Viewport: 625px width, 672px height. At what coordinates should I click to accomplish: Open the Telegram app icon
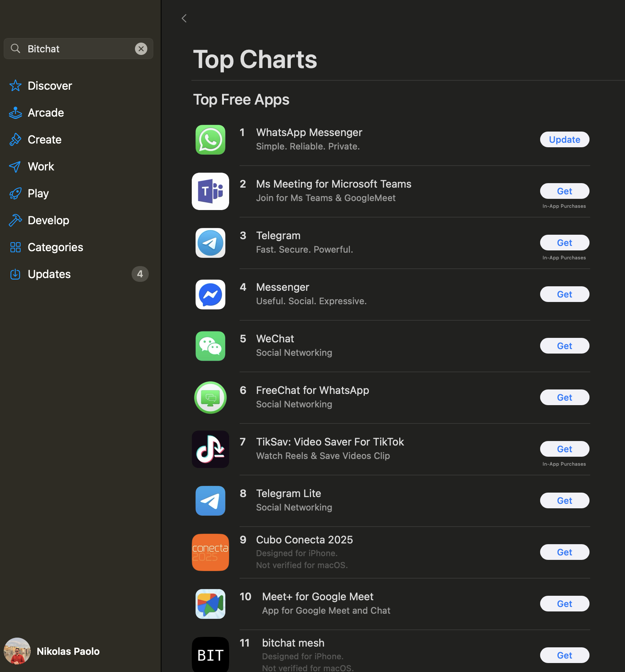point(210,243)
